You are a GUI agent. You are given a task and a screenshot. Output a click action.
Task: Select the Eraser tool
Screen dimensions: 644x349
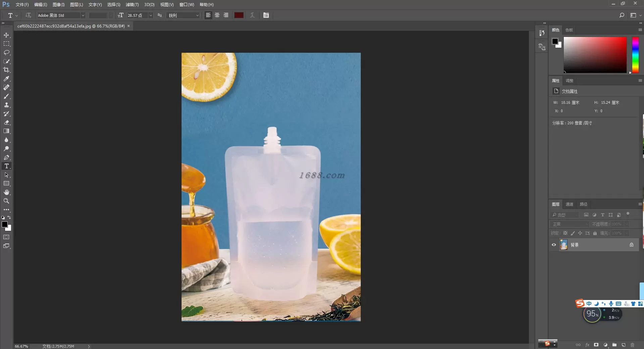(x=6, y=123)
